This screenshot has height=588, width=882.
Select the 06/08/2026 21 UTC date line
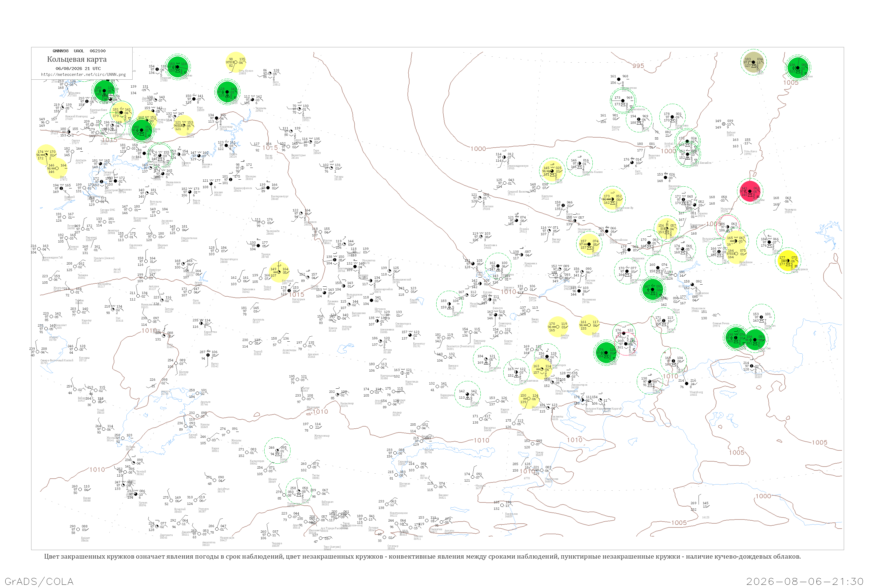coord(78,69)
